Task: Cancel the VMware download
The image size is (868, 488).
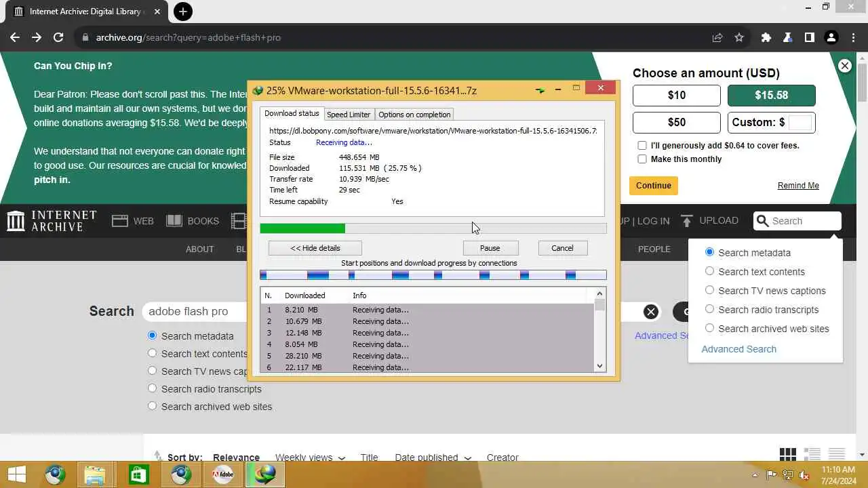Action: [562, 248]
